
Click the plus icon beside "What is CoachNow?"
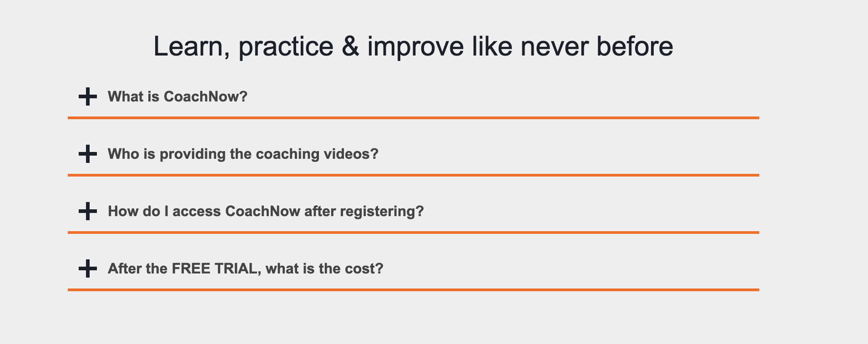tap(88, 96)
